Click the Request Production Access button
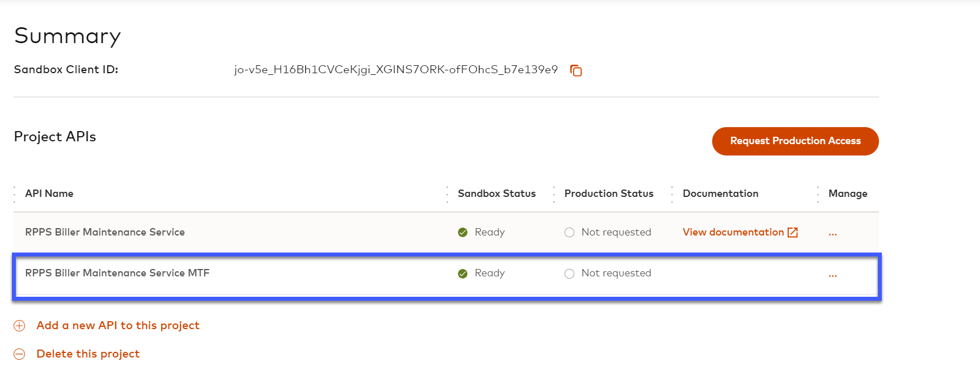This screenshot has width=980, height=370. click(x=795, y=141)
